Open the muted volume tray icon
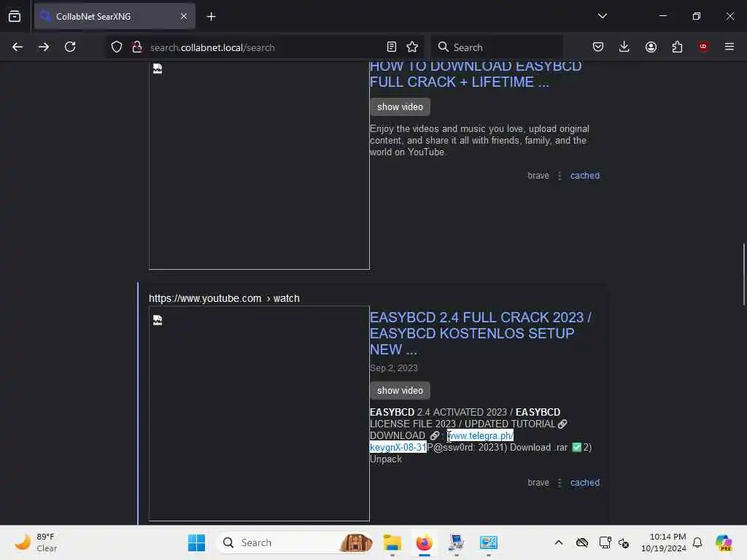Viewport: 747px width, 560px height. tap(624, 542)
